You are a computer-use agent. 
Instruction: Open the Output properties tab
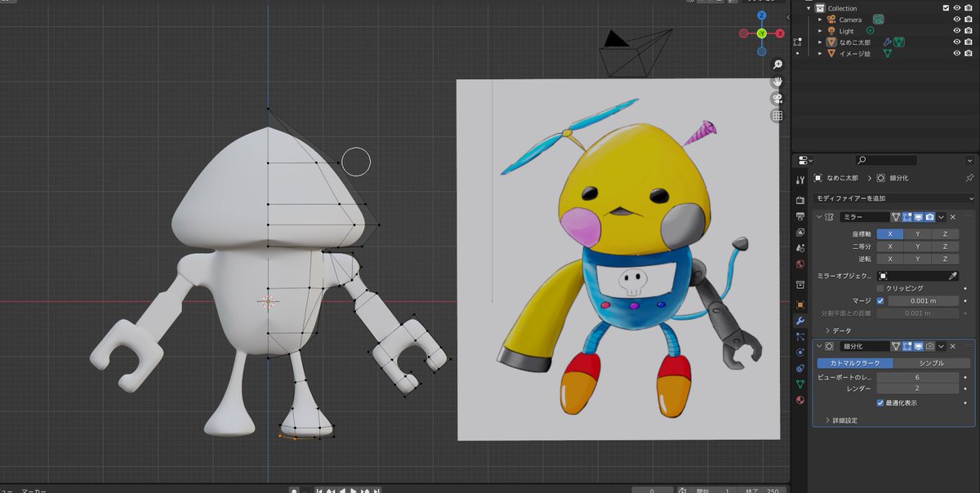[800, 216]
